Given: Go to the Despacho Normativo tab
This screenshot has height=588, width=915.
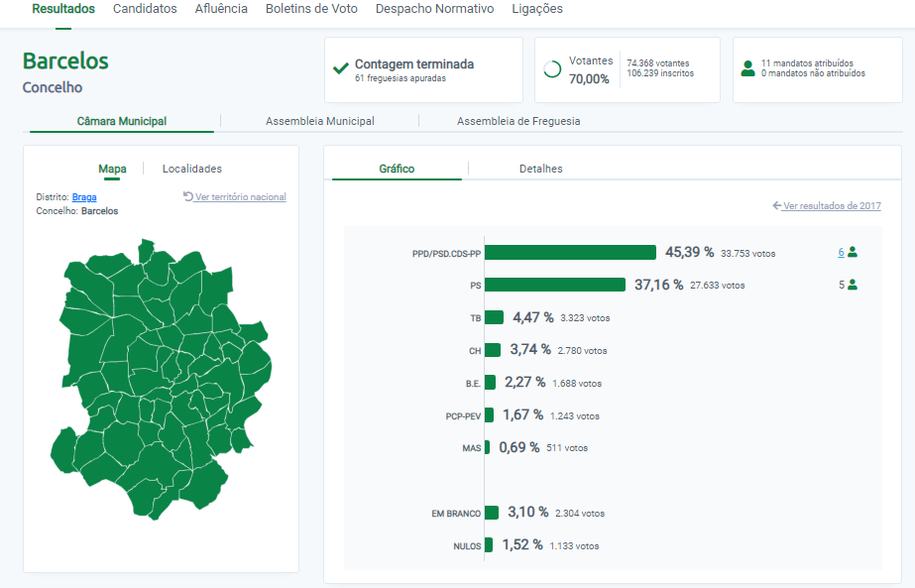Looking at the screenshot, I should (434, 9).
